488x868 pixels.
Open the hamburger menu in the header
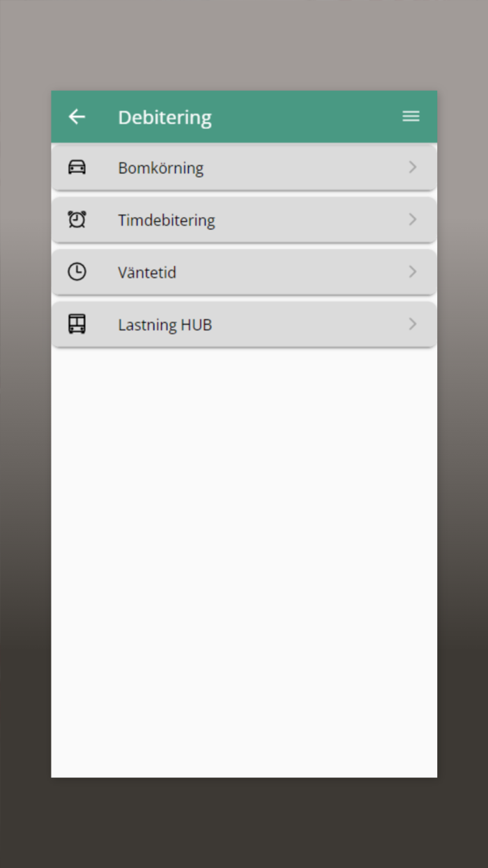point(411,117)
